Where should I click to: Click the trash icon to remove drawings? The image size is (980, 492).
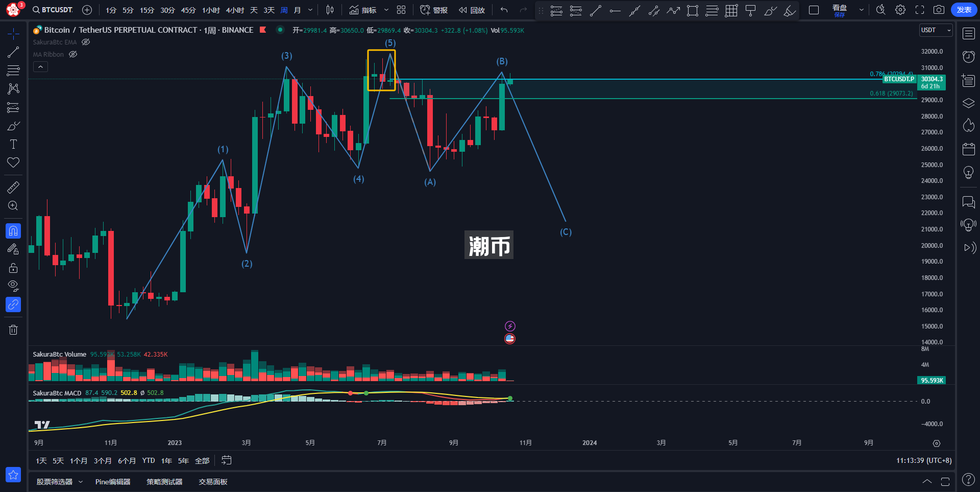pyautogui.click(x=13, y=330)
